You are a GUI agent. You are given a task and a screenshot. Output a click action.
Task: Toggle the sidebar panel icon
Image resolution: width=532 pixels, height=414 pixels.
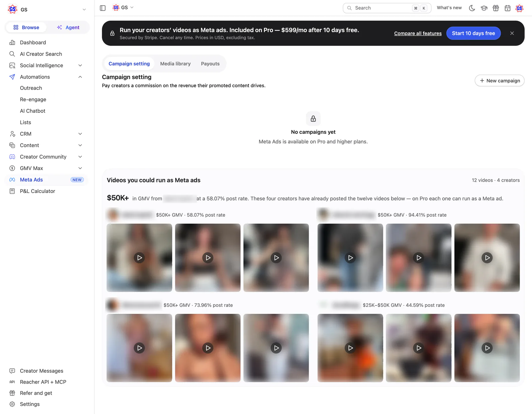tap(103, 8)
